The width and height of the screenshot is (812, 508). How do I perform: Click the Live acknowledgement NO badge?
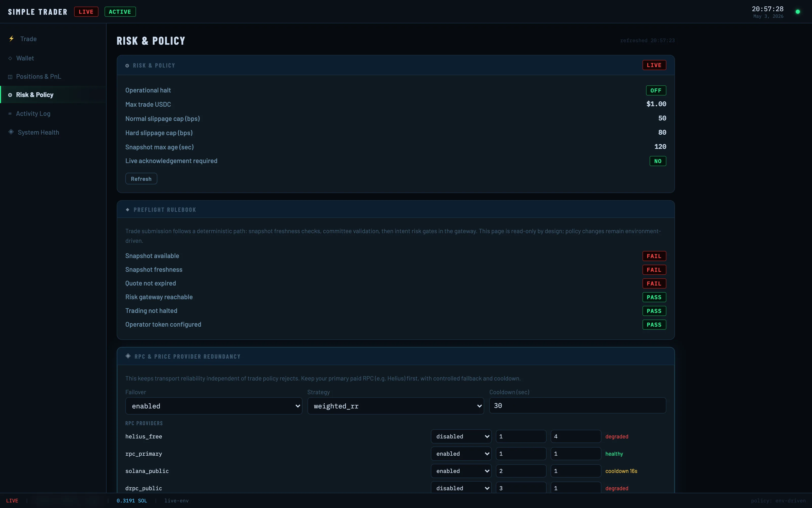click(658, 161)
